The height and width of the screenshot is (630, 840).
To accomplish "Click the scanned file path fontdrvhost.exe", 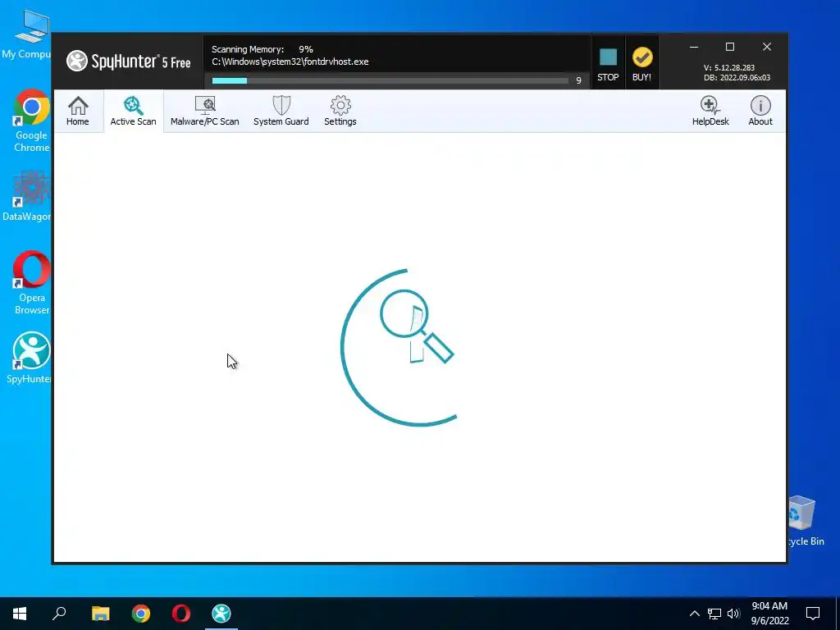I will pyautogui.click(x=290, y=62).
